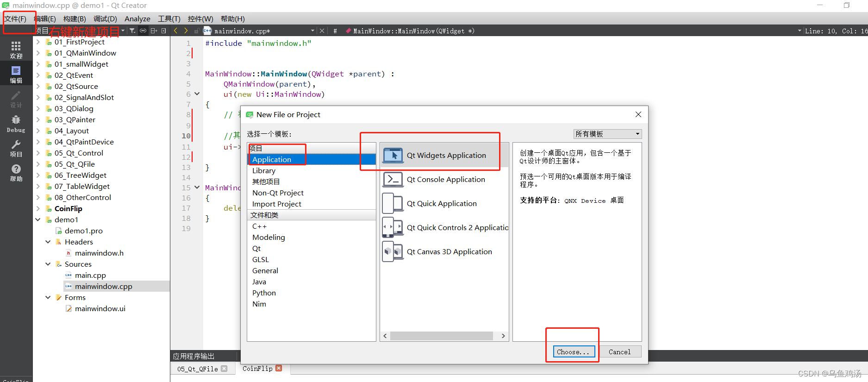Expand the CoinFlip project node
Image resolution: width=868 pixels, height=382 pixels.
(38, 208)
